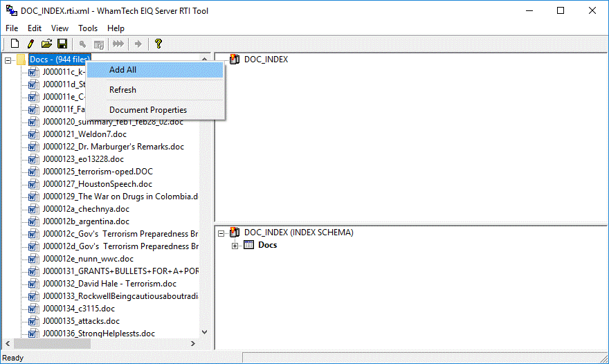Close the RTI Tool window
This screenshot has height=364, width=609.
(592, 10)
